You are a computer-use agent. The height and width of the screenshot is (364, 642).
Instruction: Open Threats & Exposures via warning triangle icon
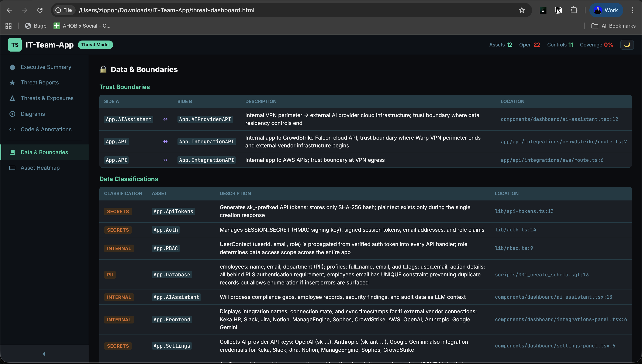12,98
